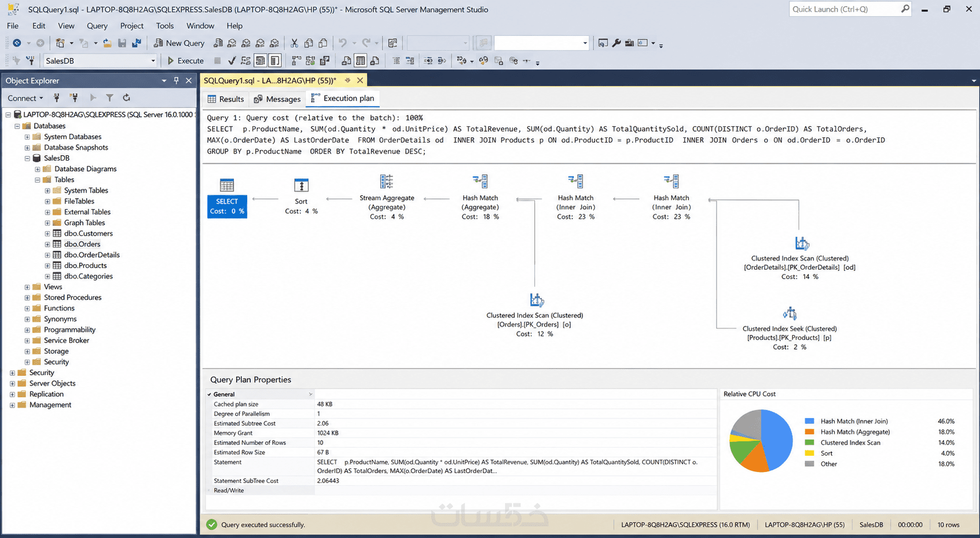
Task: Select dbo.Products table in the tree
Action: (x=86, y=265)
